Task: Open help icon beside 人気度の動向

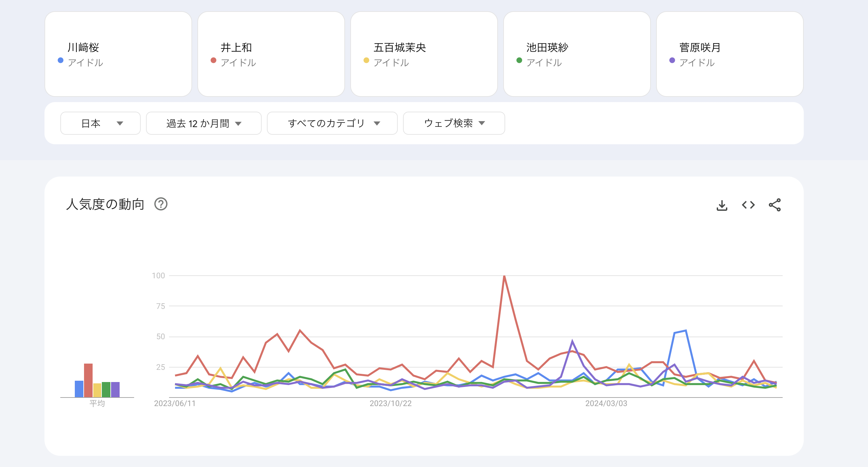Action: pyautogui.click(x=161, y=204)
